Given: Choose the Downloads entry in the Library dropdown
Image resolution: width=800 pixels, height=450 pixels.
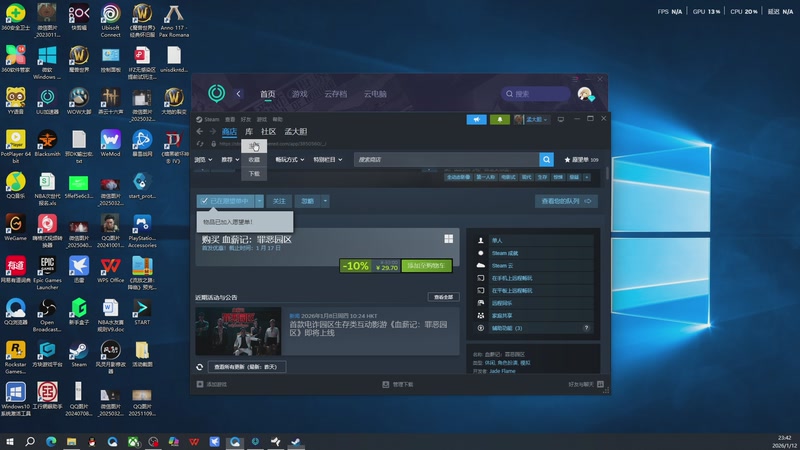Looking at the screenshot, I should [x=254, y=174].
